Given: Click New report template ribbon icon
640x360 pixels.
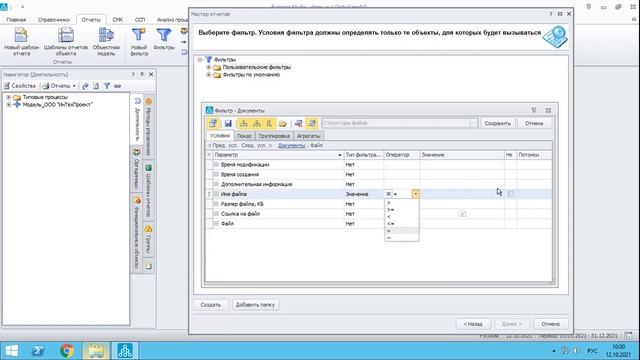Looking at the screenshot, I should 21,41.
